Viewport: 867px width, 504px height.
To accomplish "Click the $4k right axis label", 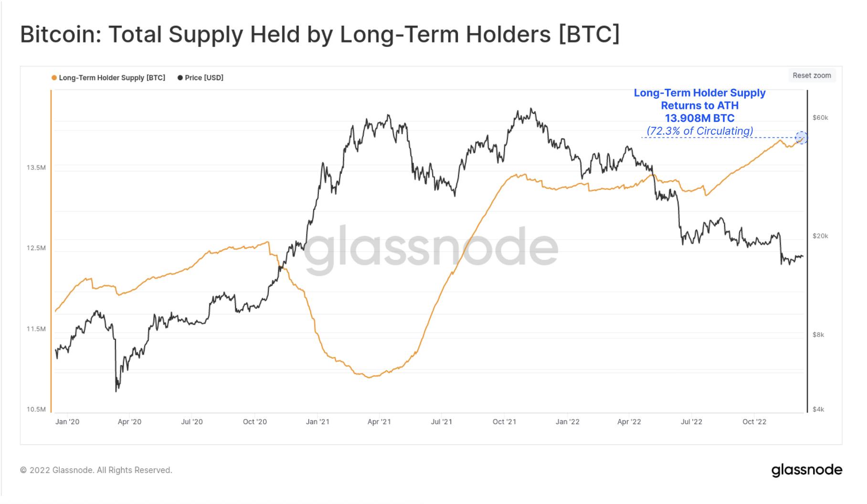I will click(818, 409).
